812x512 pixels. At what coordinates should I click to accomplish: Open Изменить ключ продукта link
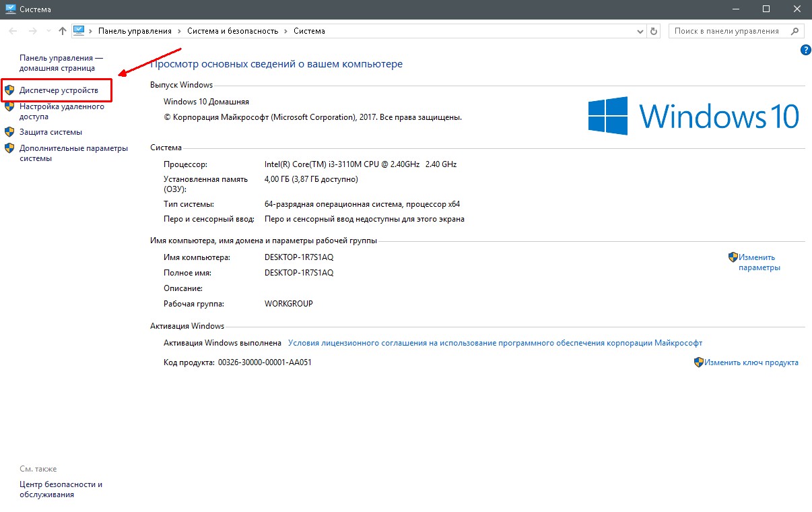point(751,362)
